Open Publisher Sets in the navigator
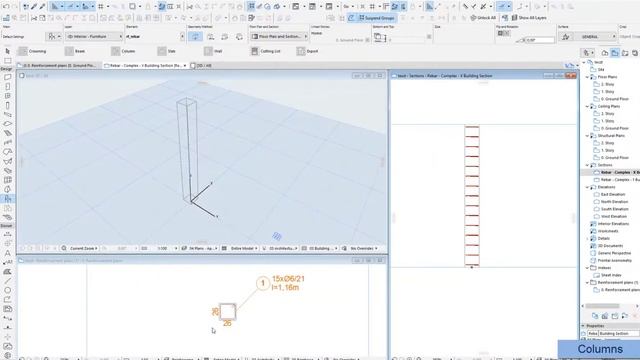 click(x=635, y=53)
